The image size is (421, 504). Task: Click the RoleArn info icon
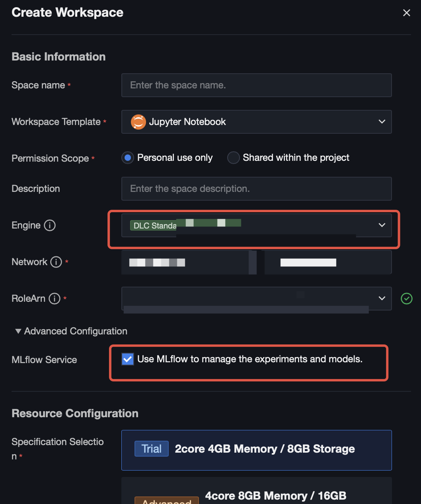[x=55, y=299]
